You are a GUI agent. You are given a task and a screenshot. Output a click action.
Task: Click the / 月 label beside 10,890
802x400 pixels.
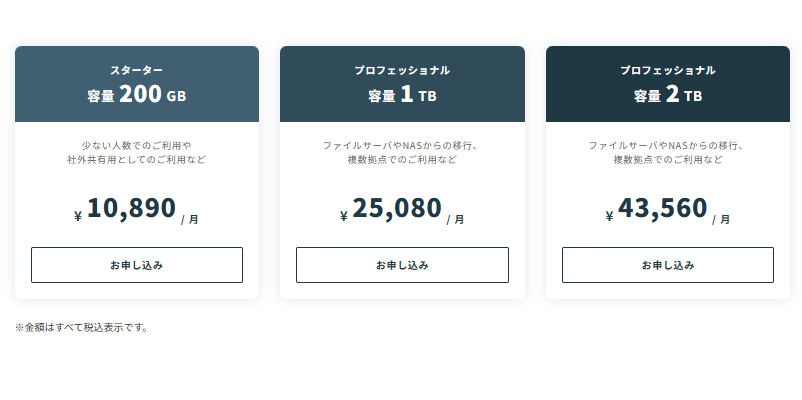tap(190, 219)
